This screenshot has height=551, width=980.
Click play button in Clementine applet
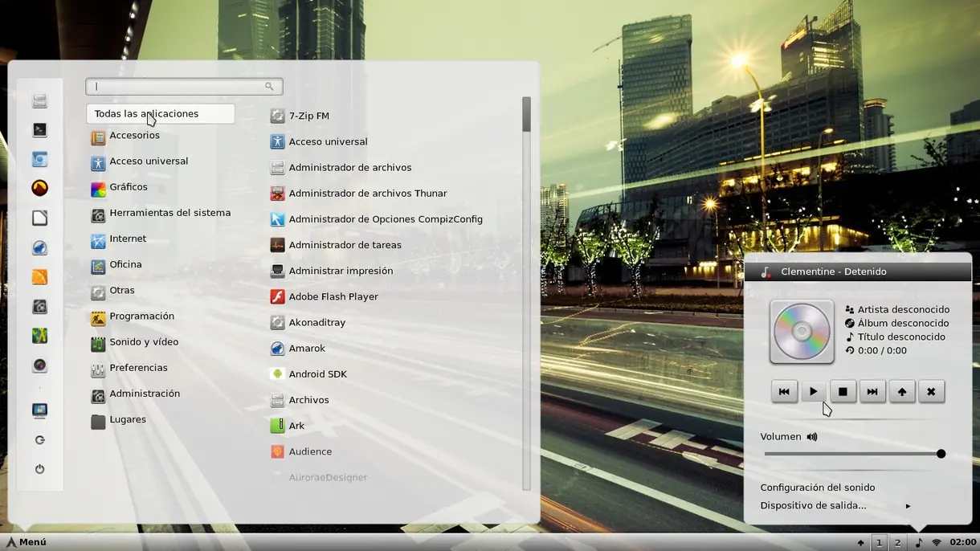813,391
